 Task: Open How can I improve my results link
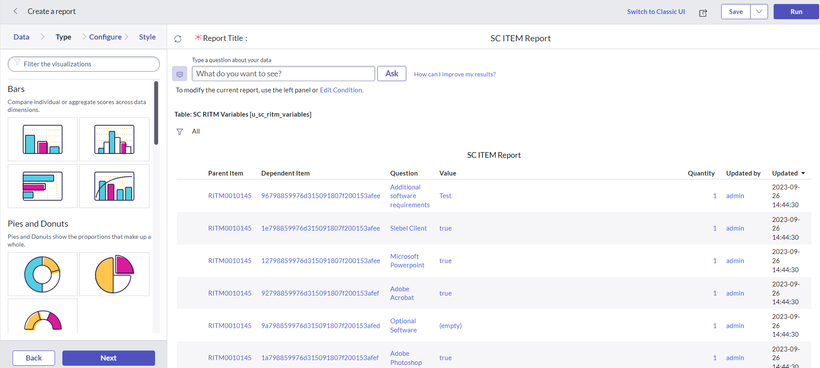click(454, 74)
